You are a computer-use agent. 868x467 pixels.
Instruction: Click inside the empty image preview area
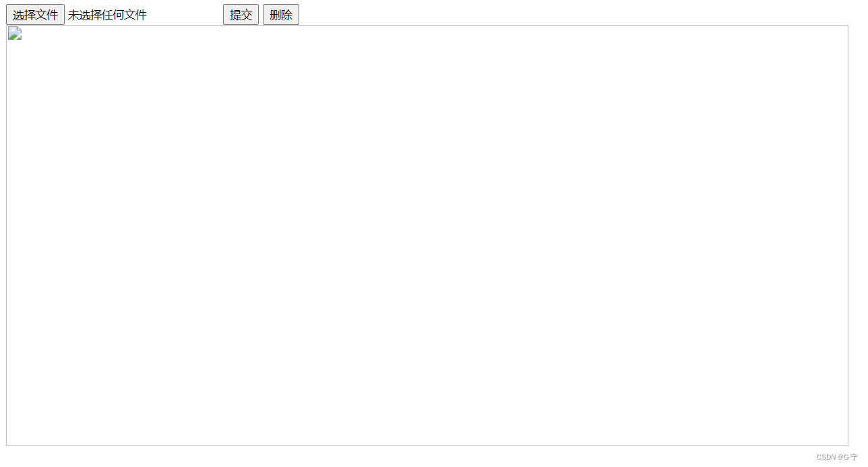pyautogui.click(x=427, y=236)
